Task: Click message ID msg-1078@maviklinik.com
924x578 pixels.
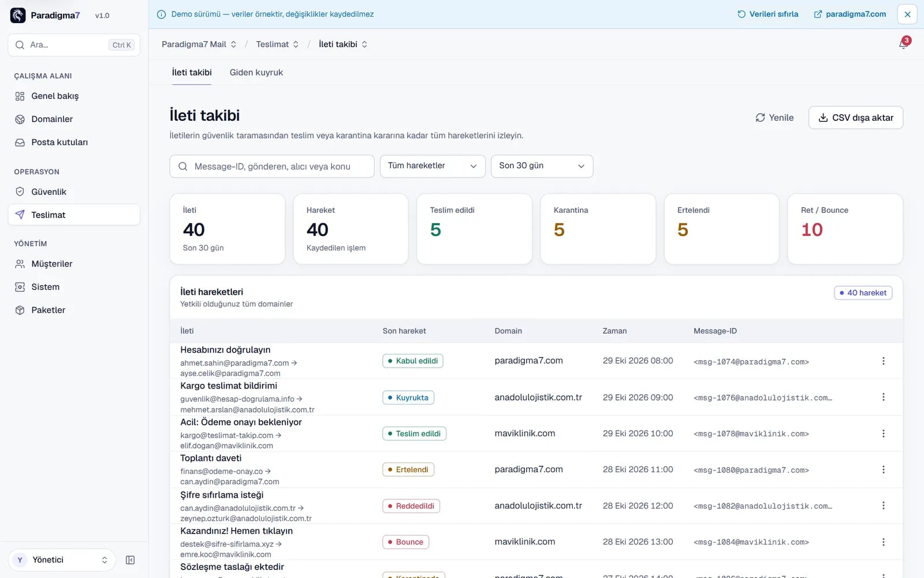Action: [751, 434]
